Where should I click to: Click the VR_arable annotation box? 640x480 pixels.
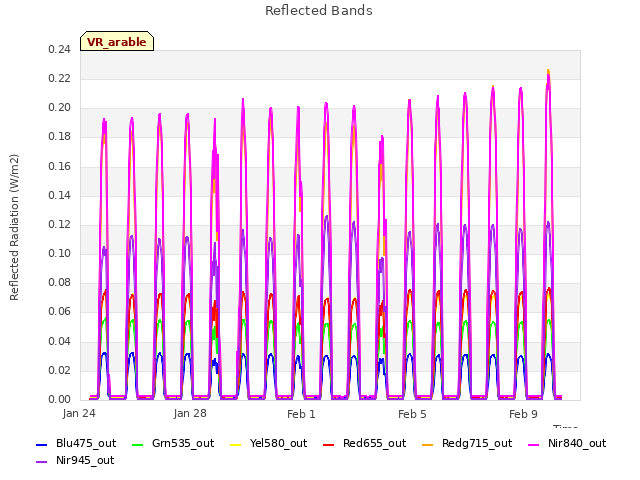pyautogui.click(x=117, y=41)
